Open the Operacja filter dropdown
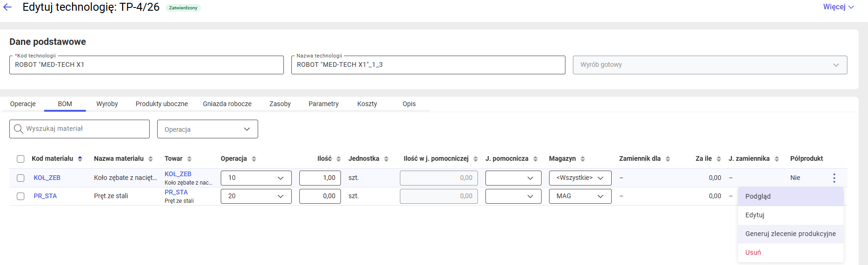Image resolution: width=868 pixels, height=265 pixels. click(x=208, y=129)
